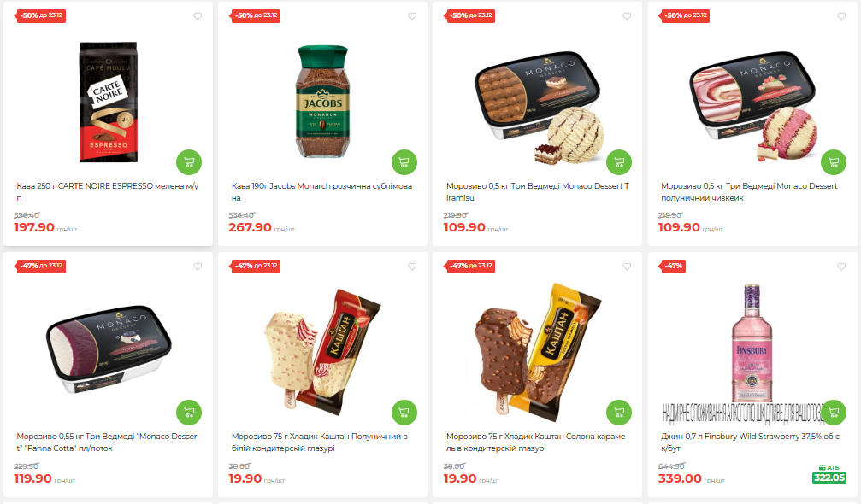
Task: Open Джин 0,7 л Finsbury Wild Strawberry link
Action: [750, 442]
